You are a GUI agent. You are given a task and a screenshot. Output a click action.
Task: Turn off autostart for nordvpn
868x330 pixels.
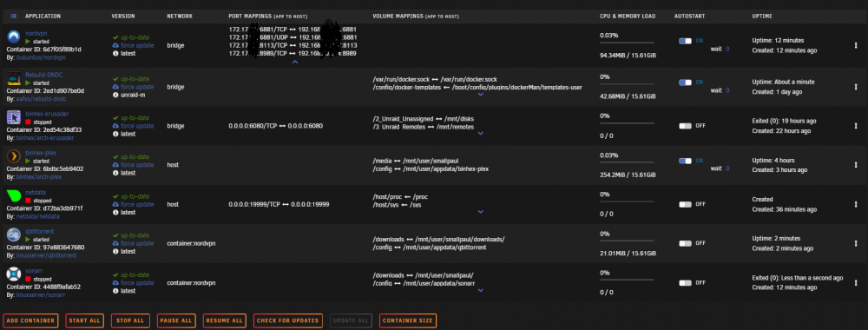pos(685,41)
